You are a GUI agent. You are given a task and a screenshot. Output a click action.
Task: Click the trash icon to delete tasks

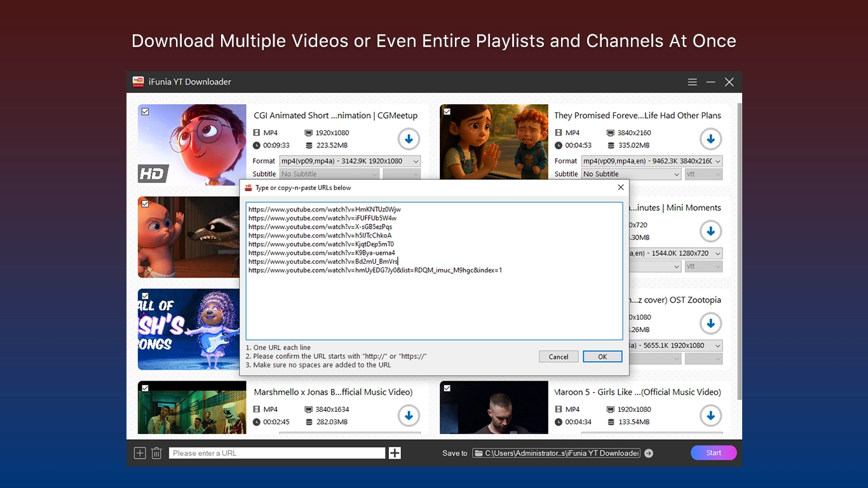coord(156,453)
